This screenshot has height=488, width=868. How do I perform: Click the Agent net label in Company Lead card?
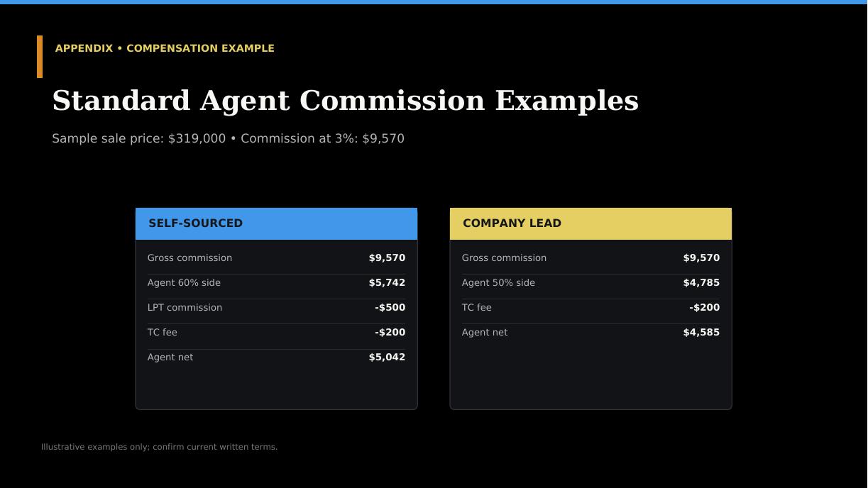[485, 333]
